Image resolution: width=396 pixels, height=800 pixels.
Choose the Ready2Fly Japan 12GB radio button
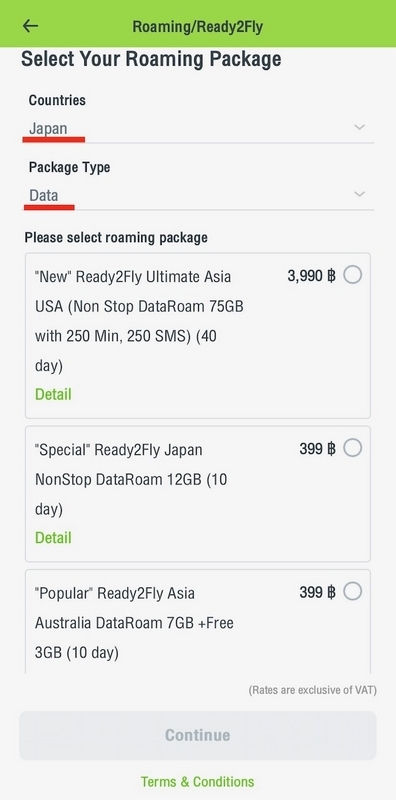353,448
